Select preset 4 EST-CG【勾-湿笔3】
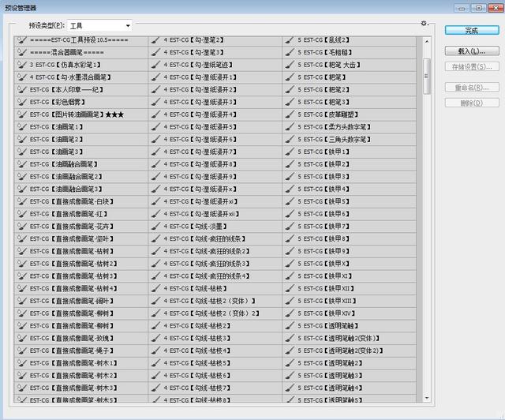The image size is (505, 420). coord(215,52)
